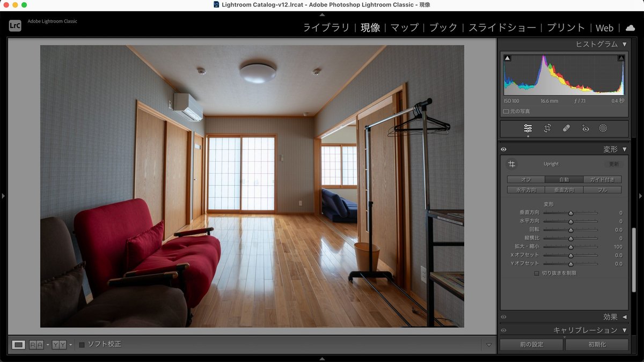Enable the ソフト校正 soft proofing checkbox
This screenshot has height=362, width=644.
(82, 344)
